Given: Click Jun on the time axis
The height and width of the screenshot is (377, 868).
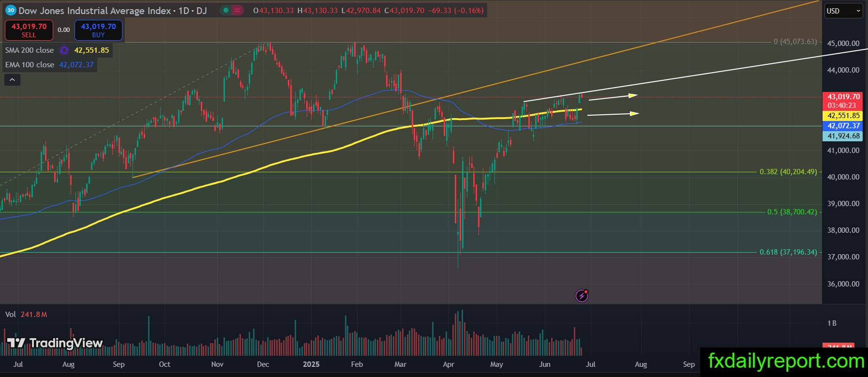Looking at the screenshot, I should tap(545, 364).
